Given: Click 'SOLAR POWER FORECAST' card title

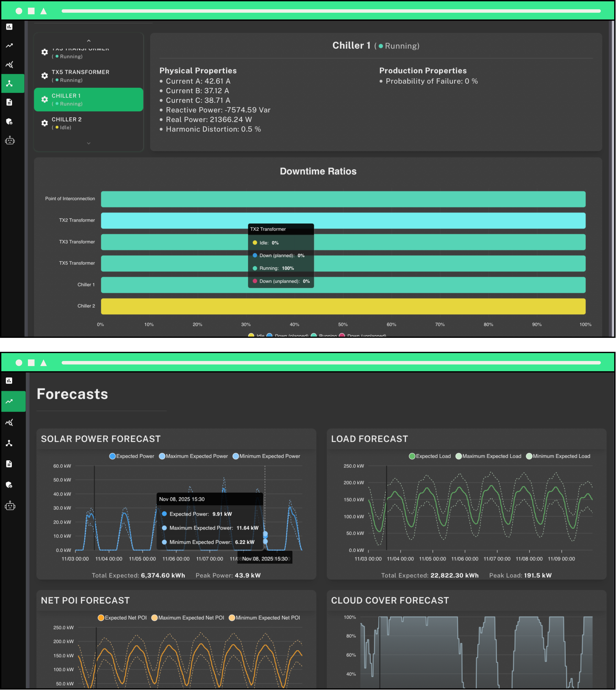Looking at the screenshot, I should tap(101, 439).
